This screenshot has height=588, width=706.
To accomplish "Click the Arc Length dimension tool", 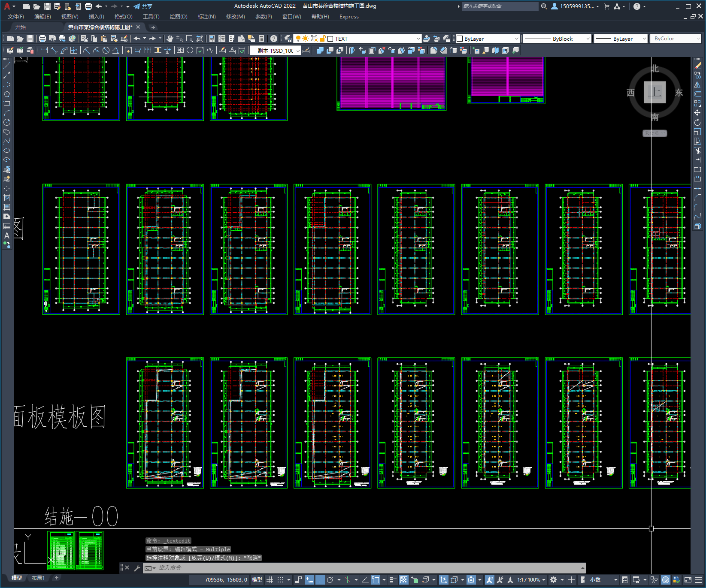I will [x=64, y=50].
